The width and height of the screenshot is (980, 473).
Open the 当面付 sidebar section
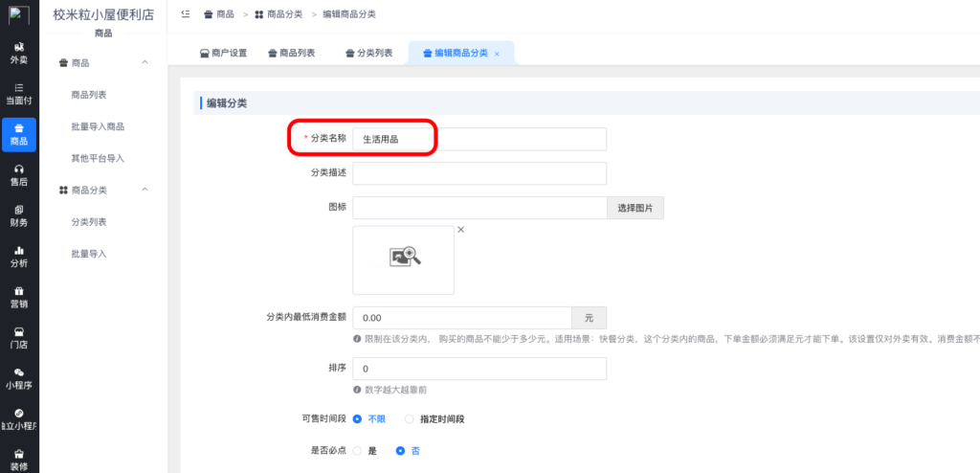pyautogui.click(x=19, y=94)
